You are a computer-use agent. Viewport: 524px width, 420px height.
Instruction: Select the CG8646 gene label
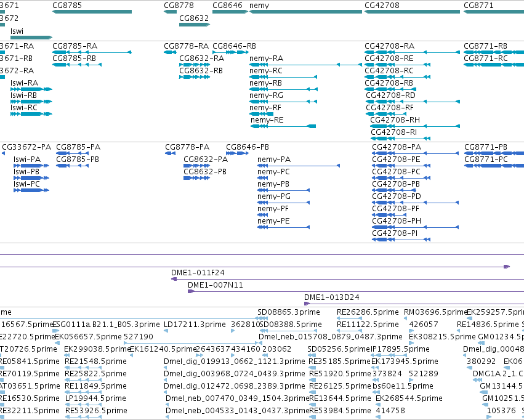227,6
